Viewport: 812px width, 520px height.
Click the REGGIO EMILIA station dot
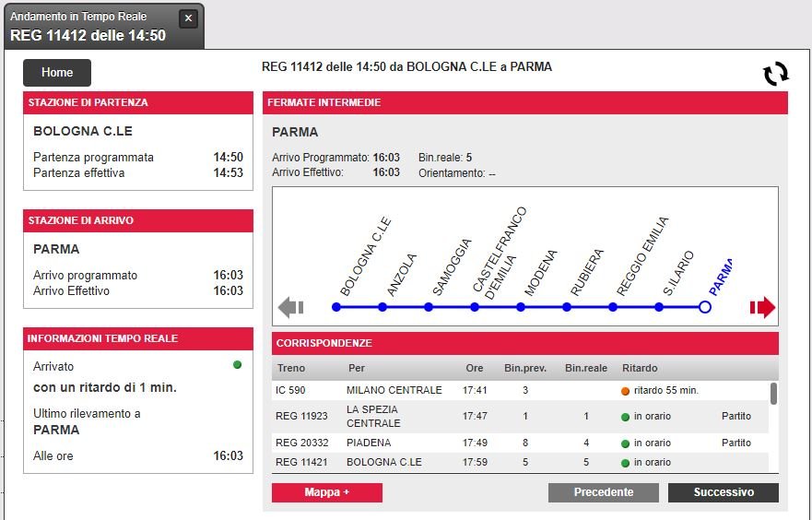tap(613, 307)
